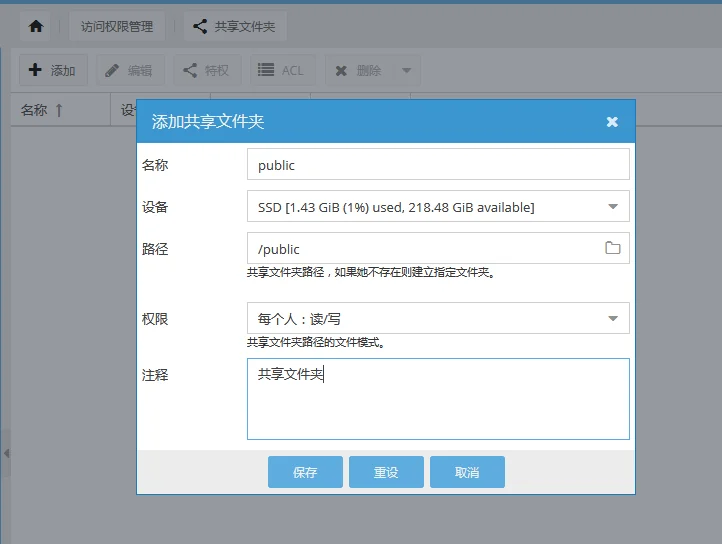Image resolution: width=722 pixels, height=544 pixels.
Task: Click the 共享文件夹路径 hint text under 路径
Action: [371, 272]
